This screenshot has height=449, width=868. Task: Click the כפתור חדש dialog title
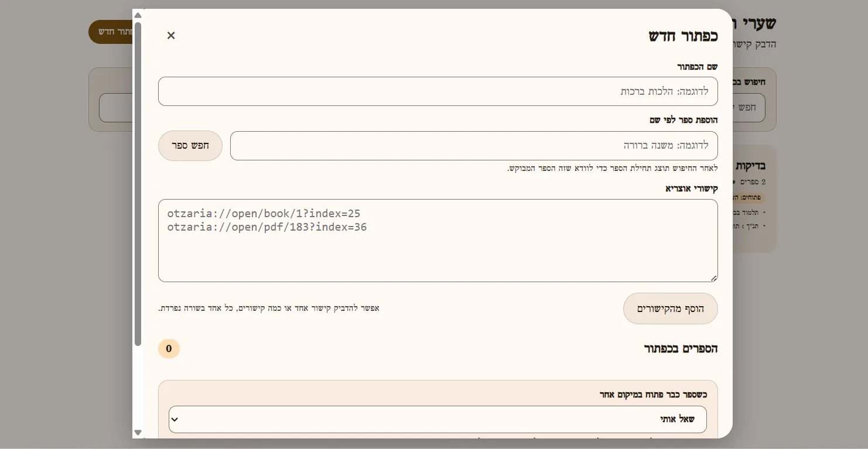click(x=683, y=36)
